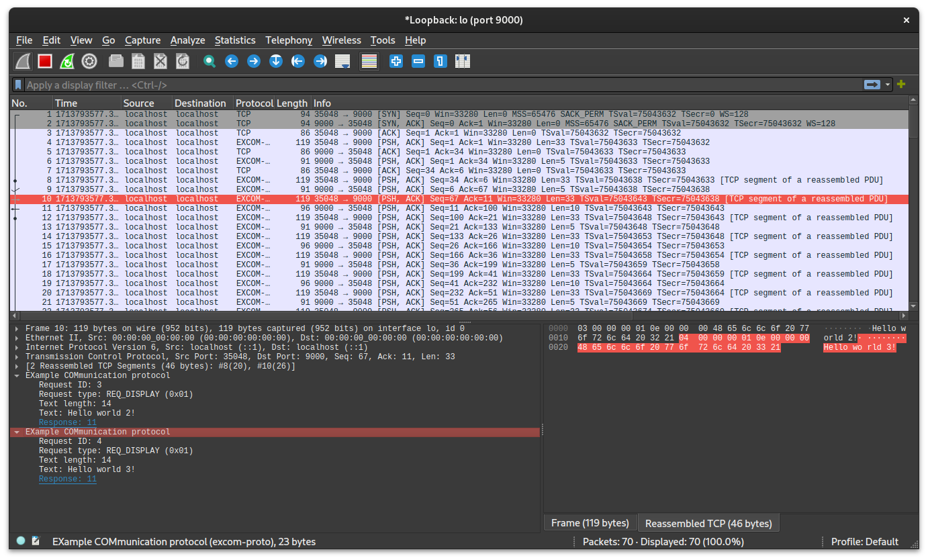Save this capture file toolbar icon

(x=138, y=62)
